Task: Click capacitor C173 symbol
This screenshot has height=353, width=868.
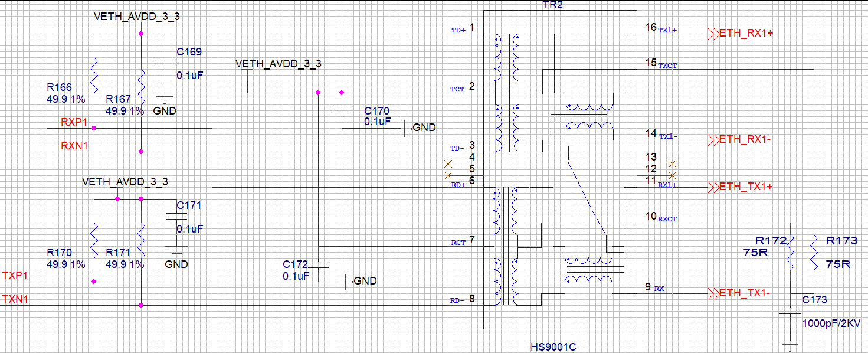Action: tap(791, 311)
